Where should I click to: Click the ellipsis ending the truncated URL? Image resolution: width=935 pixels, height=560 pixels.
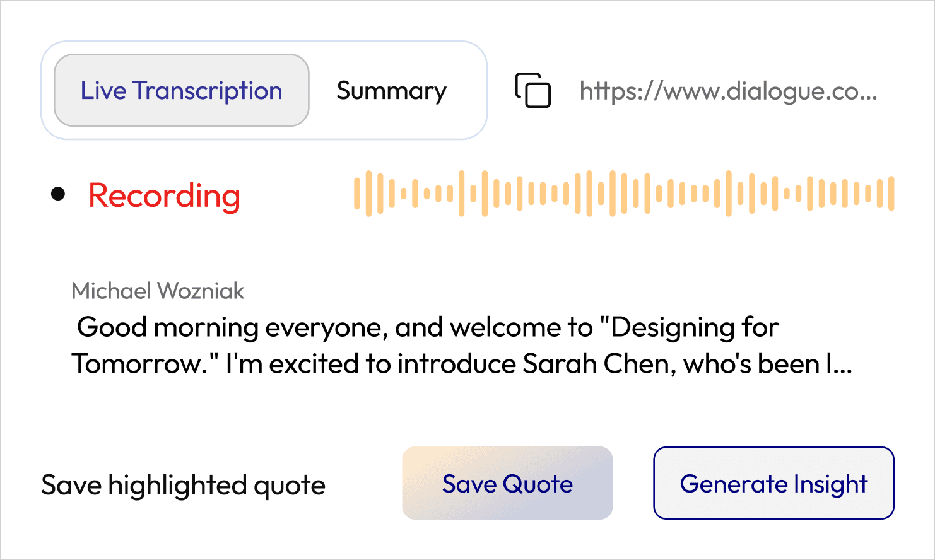tap(868, 98)
